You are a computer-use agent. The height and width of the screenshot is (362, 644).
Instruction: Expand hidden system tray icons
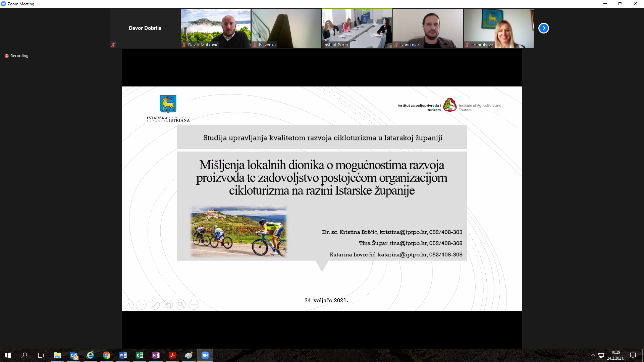click(593, 355)
